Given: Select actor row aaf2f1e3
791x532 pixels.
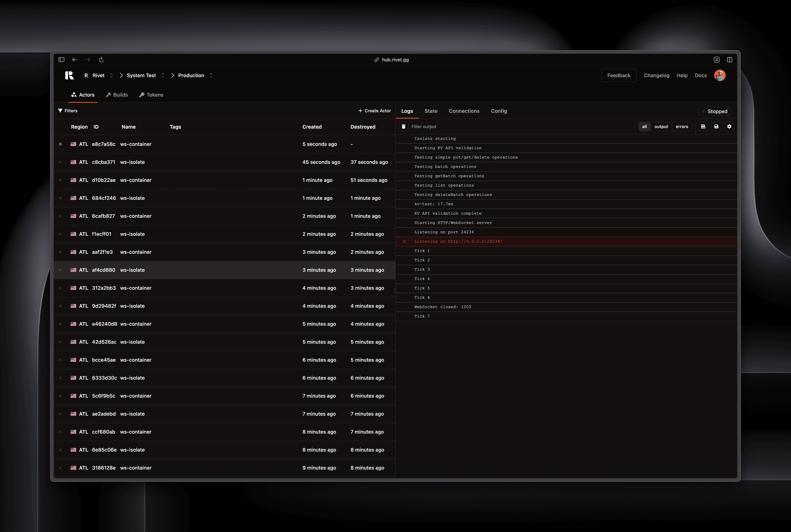Looking at the screenshot, I should [x=225, y=252].
